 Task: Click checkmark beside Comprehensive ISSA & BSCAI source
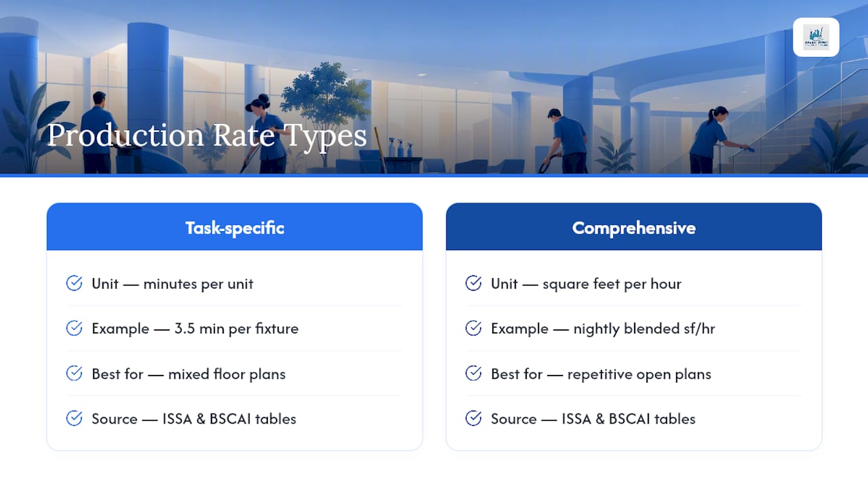(473, 418)
